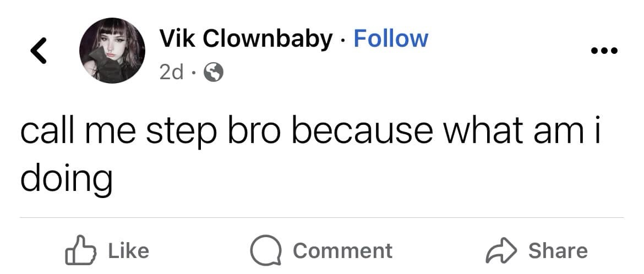644x274 pixels.
Task: Open the Vik Clownbaby profile name link
Action: coord(246,39)
